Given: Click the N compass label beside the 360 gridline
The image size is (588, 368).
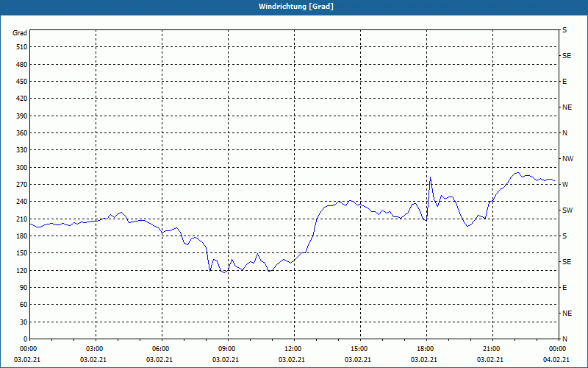Looking at the screenshot, I should (564, 133).
